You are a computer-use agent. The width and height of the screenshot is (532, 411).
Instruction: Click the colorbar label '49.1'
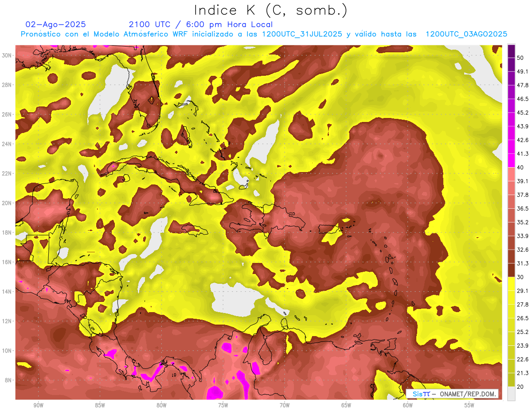(523, 71)
